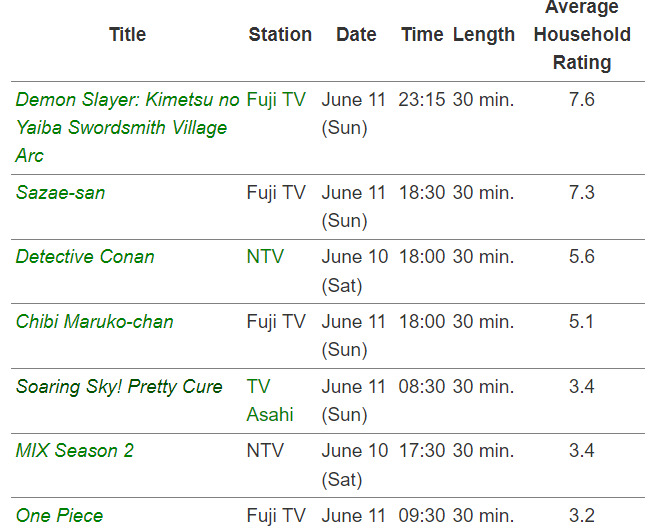
Task: Open Soaring Sky! Pretty Cure link
Action: tap(119, 386)
